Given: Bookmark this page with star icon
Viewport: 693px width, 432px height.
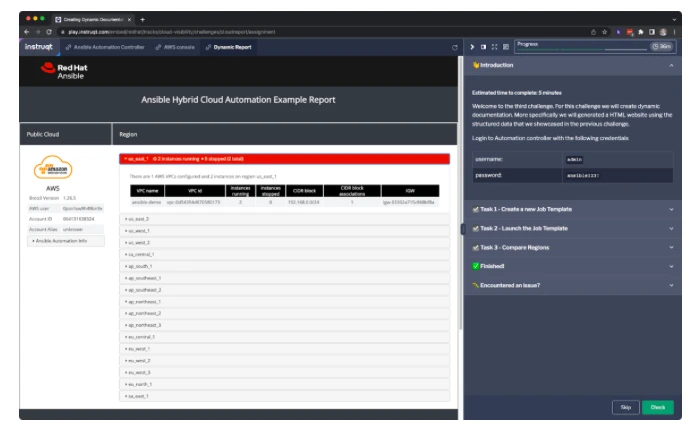Looking at the screenshot, I should coord(605,32).
